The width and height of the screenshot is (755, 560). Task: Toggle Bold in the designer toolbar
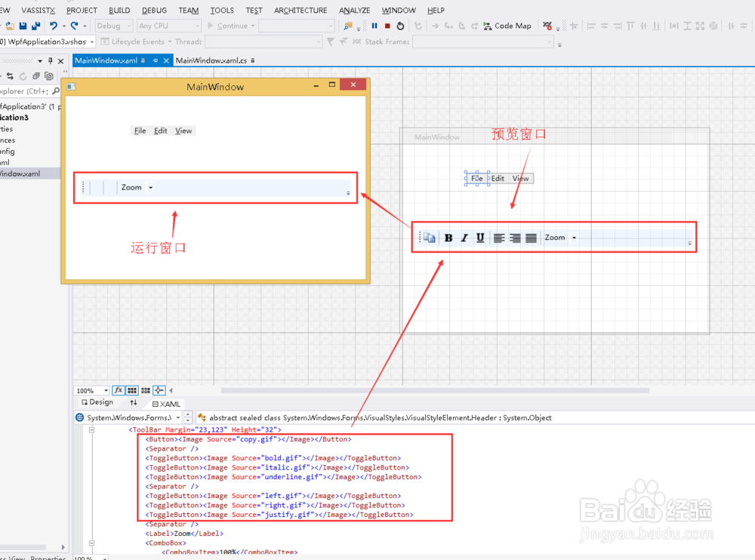click(x=448, y=238)
